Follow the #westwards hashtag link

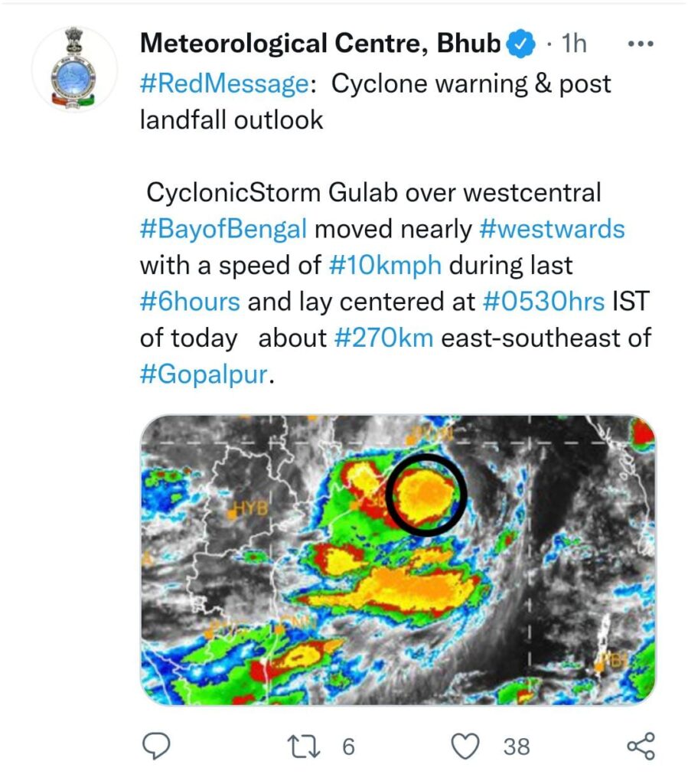coord(552,229)
